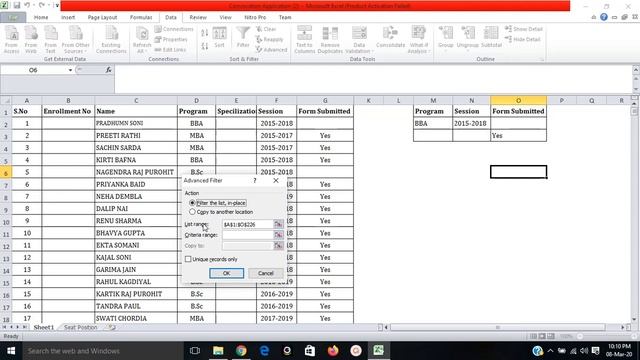Open File Explorer in taskbar
The height and width of the screenshot is (360, 640).
pos(218,351)
